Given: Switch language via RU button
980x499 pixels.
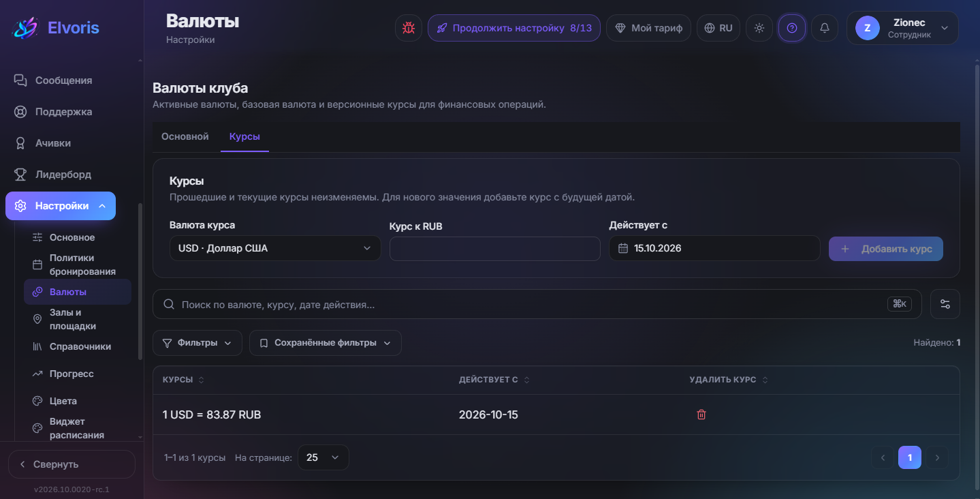Looking at the screenshot, I should tap(718, 28).
